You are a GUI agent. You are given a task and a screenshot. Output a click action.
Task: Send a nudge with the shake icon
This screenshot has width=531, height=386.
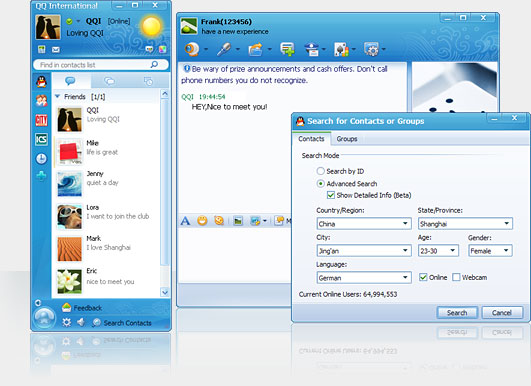coord(219,221)
